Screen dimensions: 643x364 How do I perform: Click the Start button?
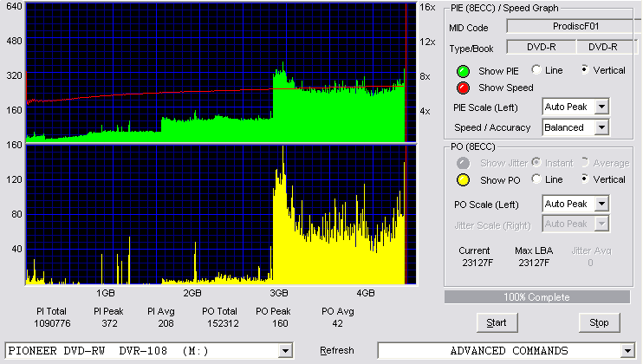(x=497, y=322)
